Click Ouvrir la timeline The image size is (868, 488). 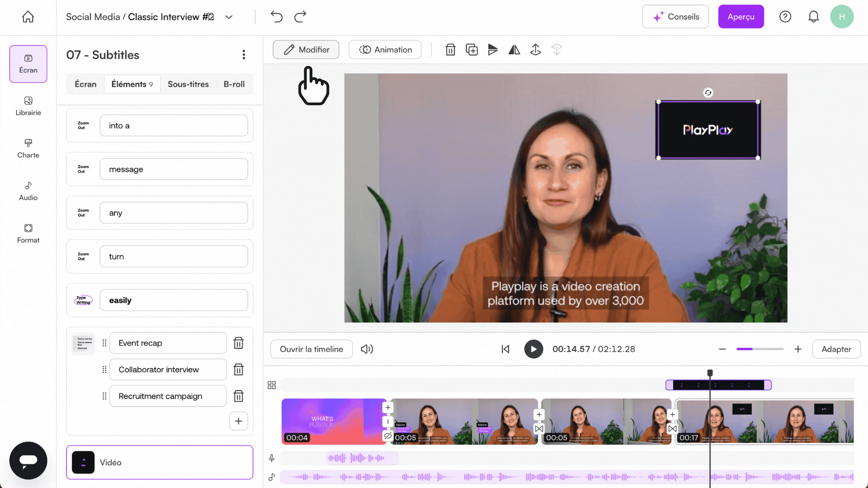click(x=311, y=349)
